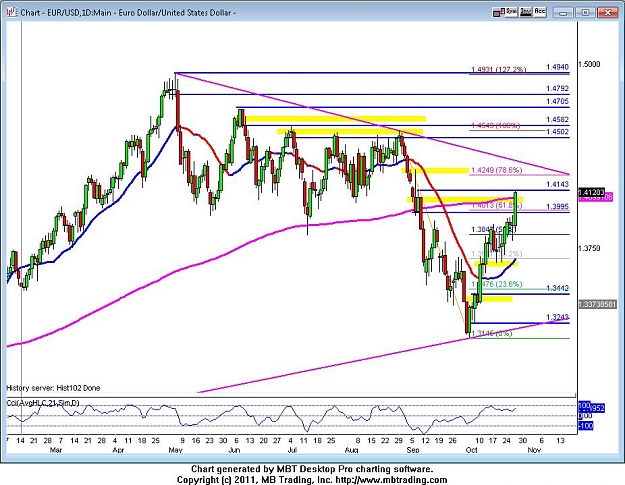This screenshot has height=485, width=625.
Task: Click the Oct month label on time axis
Action: pyautogui.click(x=472, y=450)
